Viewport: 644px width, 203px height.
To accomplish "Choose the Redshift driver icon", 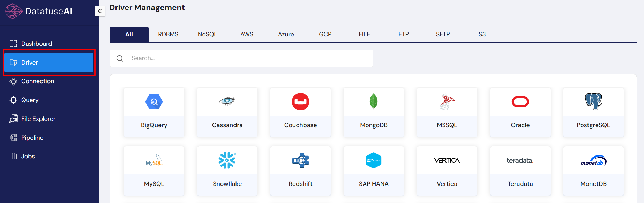I will pyautogui.click(x=300, y=160).
